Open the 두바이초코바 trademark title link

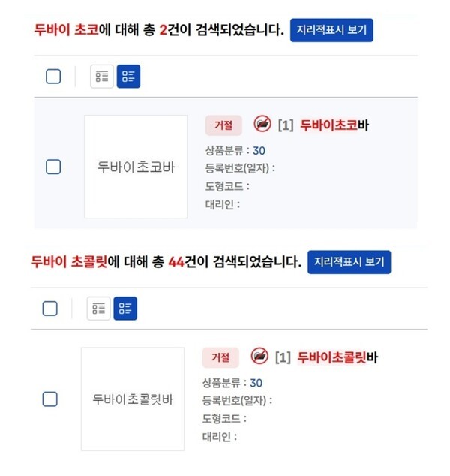click(x=334, y=125)
